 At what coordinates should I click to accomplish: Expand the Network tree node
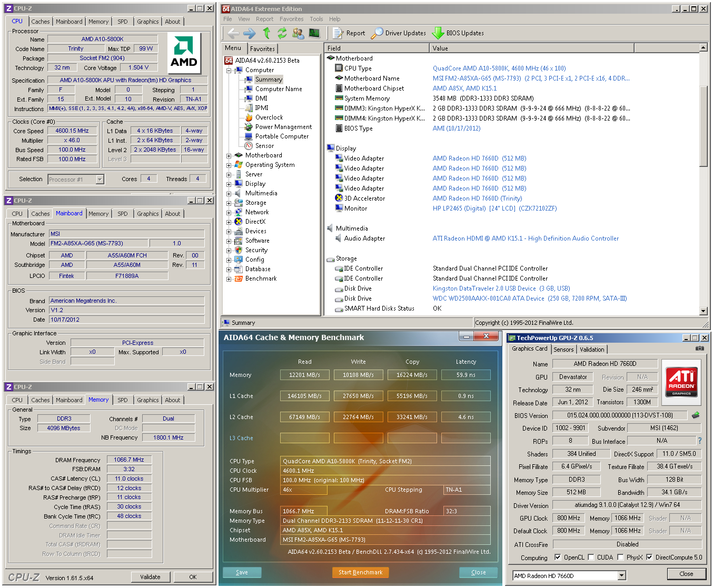[229, 212]
